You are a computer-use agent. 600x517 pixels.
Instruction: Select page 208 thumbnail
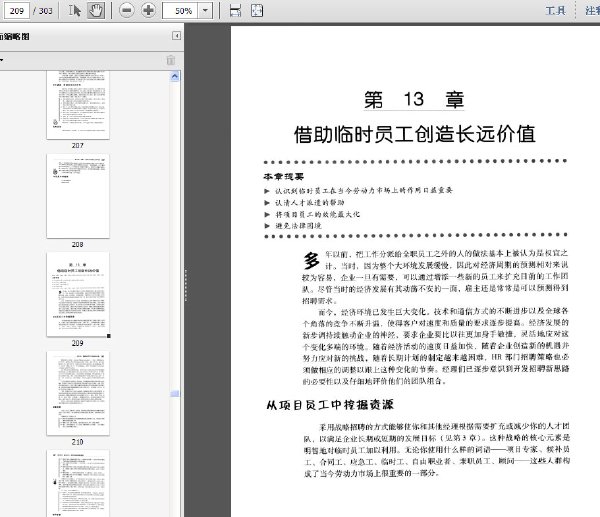(x=78, y=196)
